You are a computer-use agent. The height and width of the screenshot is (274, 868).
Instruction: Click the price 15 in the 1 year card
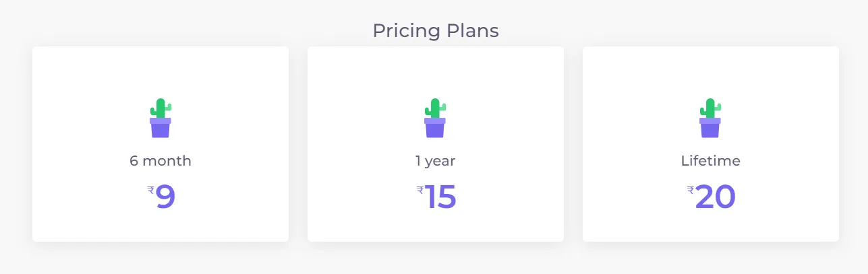tap(441, 197)
